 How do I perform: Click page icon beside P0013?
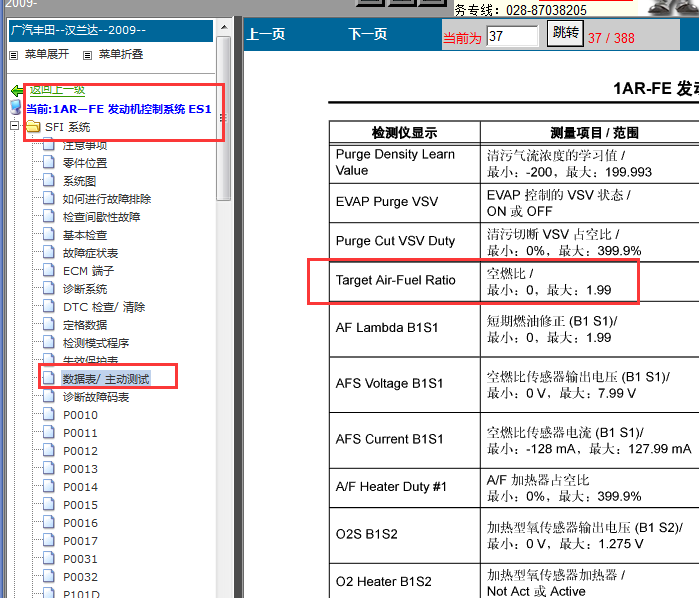49,468
